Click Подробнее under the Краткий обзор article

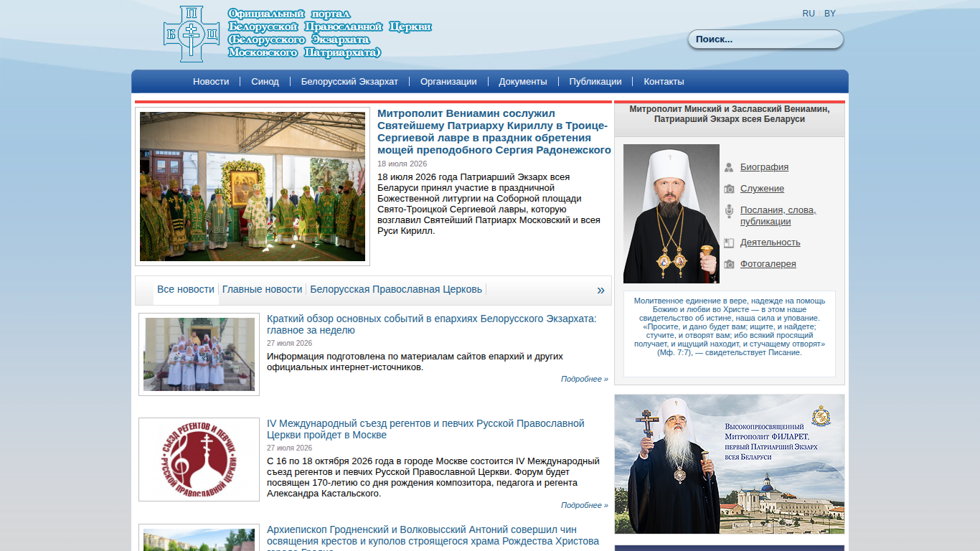pyautogui.click(x=585, y=379)
